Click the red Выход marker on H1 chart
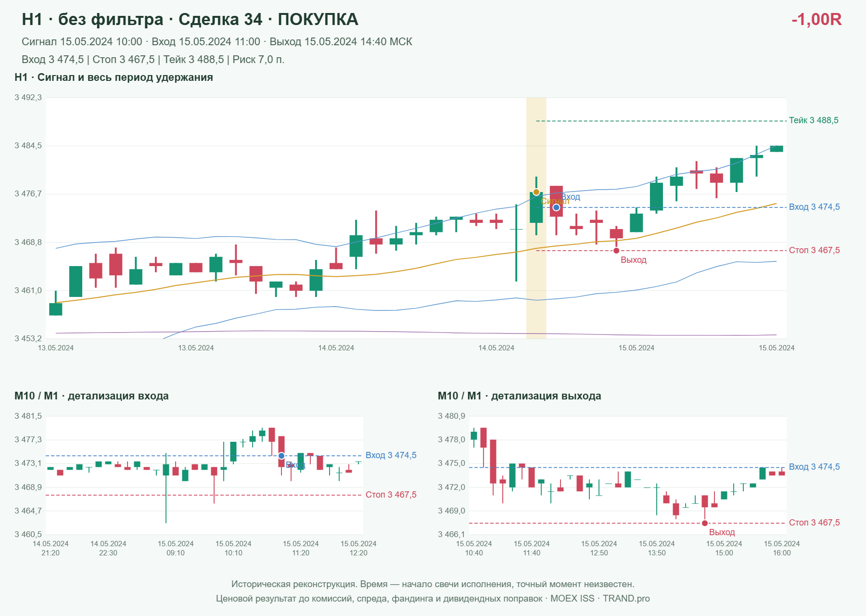Viewport: 866px width, 616px height. click(616, 250)
